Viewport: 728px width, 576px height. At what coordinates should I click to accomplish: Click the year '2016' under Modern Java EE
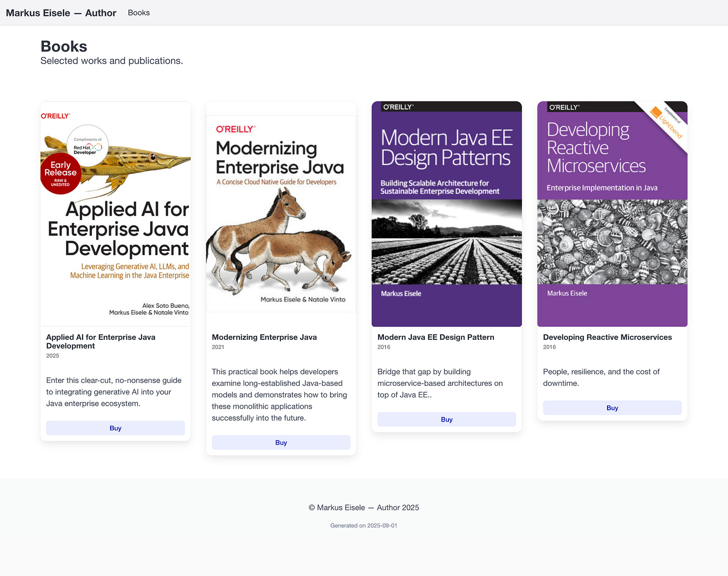[x=383, y=347]
